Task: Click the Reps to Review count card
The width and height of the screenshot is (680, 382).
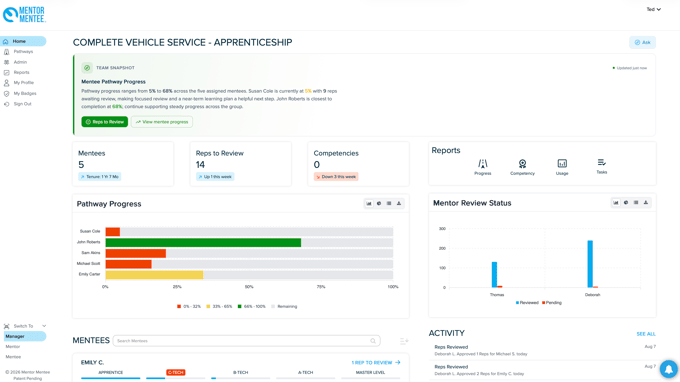Action: 241,164
